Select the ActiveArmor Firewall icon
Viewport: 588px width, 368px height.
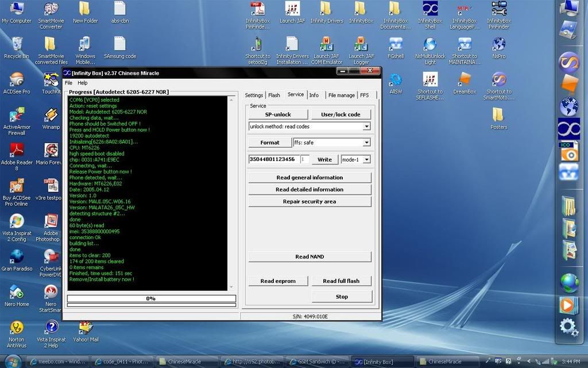point(17,121)
